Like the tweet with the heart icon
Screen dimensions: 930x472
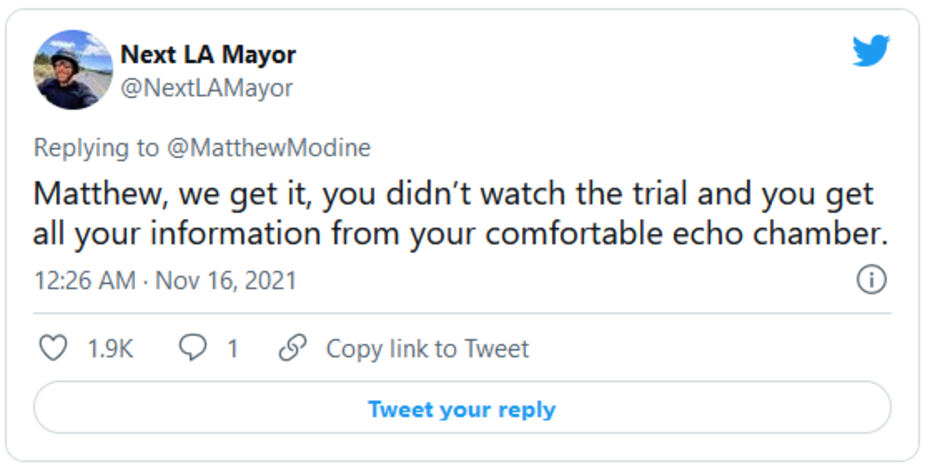click(x=52, y=348)
